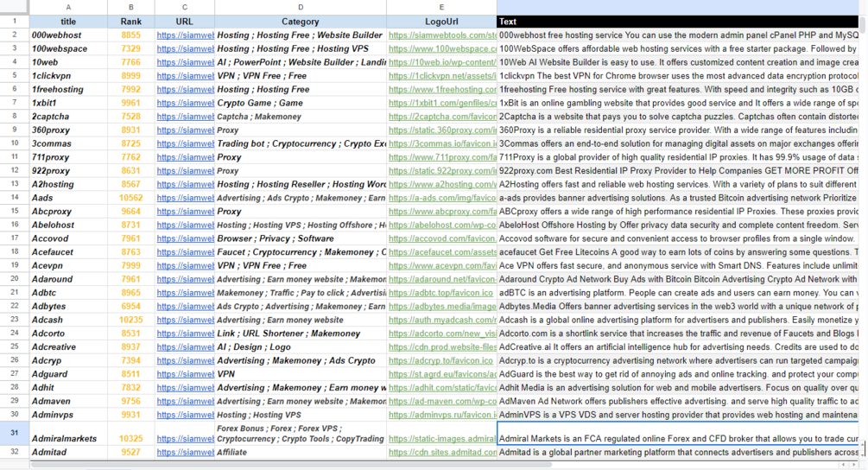Select column E header

coord(441,7)
